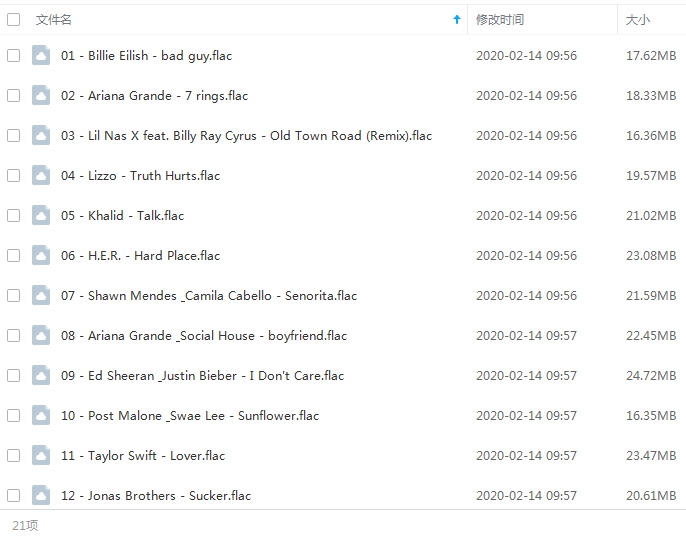Check the box for 12 - Jonas Brothers - Sucker.flac
This screenshot has height=537, width=686.
click(x=14, y=495)
